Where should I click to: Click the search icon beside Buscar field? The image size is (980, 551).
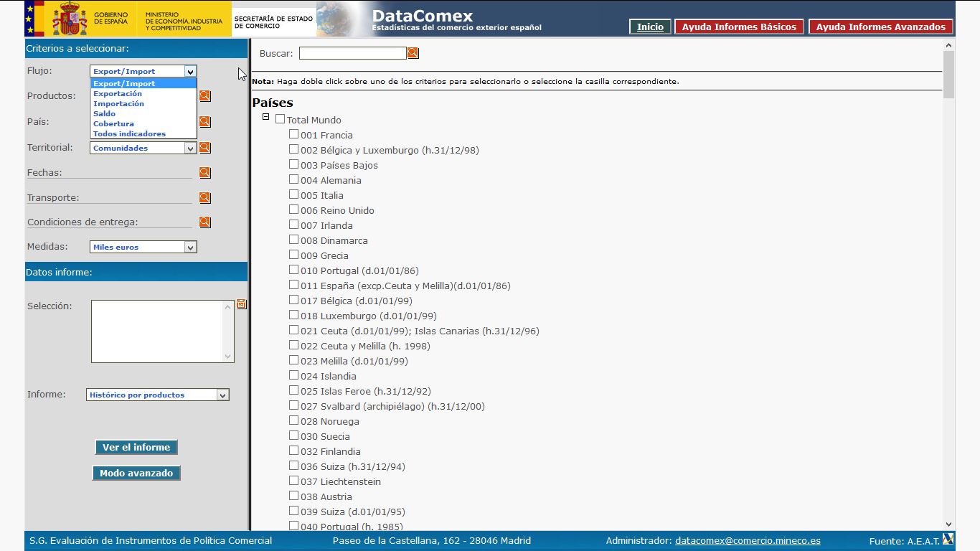coord(413,53)
